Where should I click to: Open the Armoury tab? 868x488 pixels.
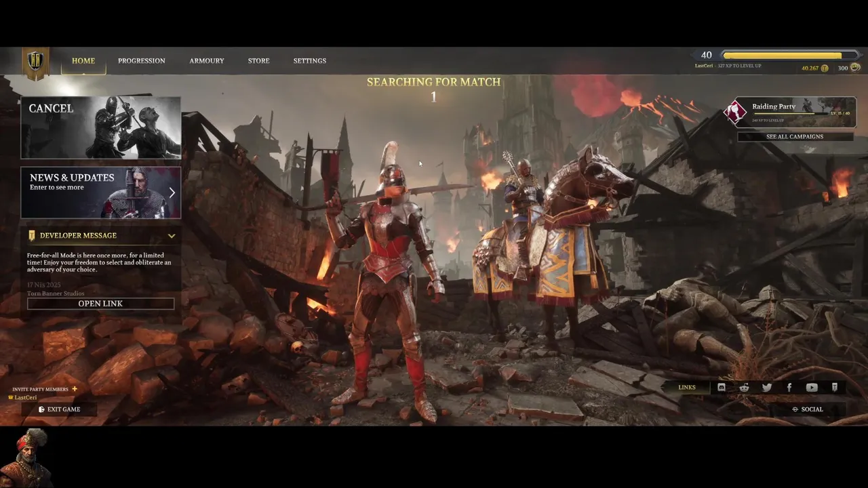click(x=207, y=61)
